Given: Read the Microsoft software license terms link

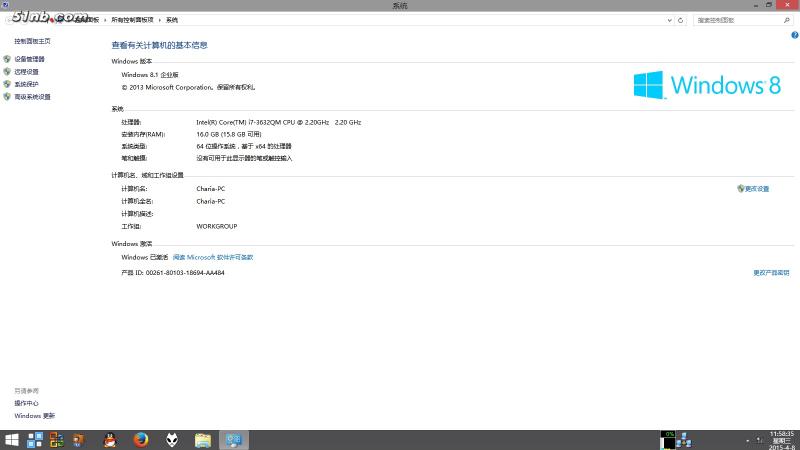Looking at the screenshot, I should pos(213,258).
